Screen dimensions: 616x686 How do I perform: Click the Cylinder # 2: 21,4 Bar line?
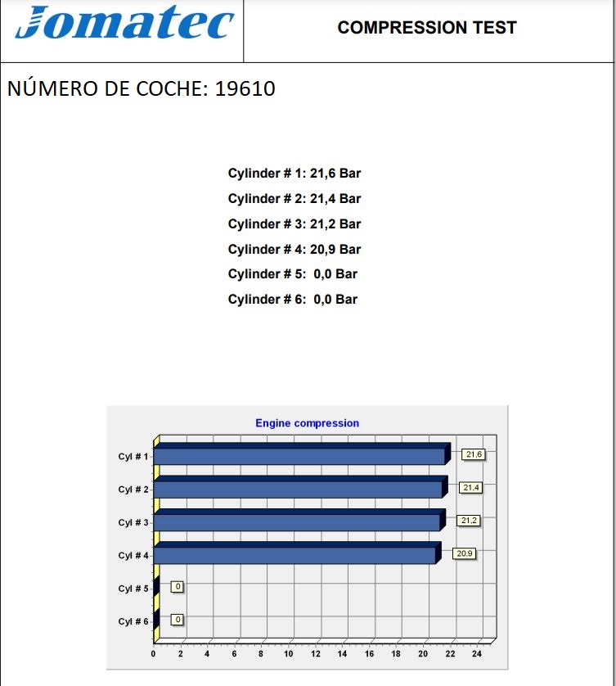click(294, 199)
